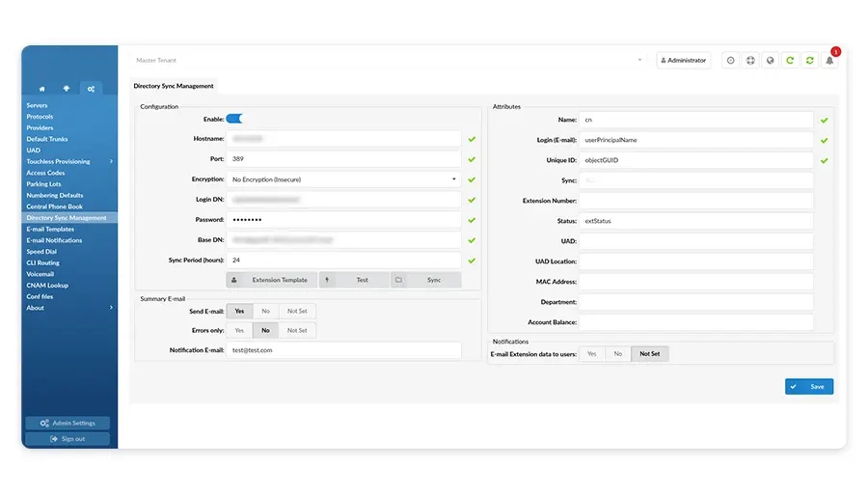Toggle the Enable switch off

[x=234, y=119]
